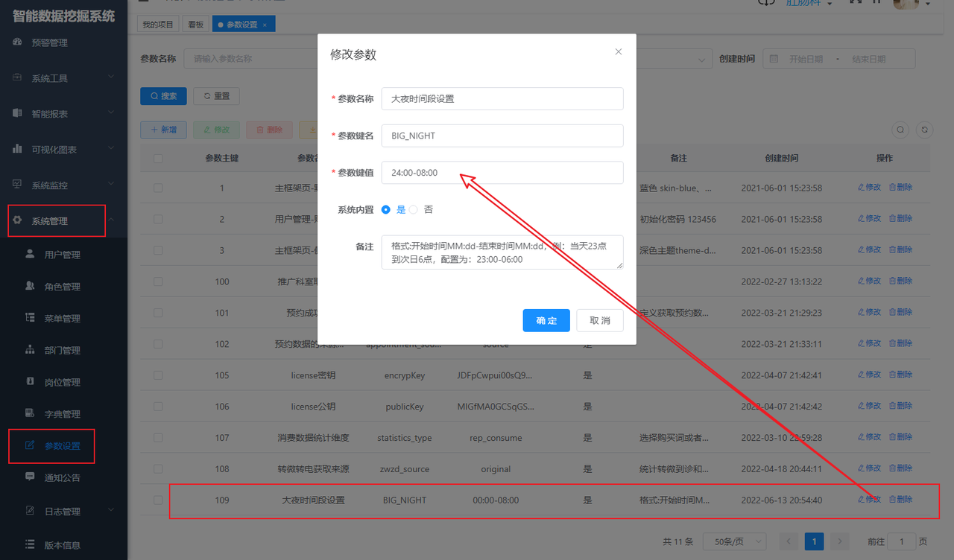Focus the 参数名称 search input
This screenshot has height=560, width=954.
pyautogui.click(x=252, y=59)
